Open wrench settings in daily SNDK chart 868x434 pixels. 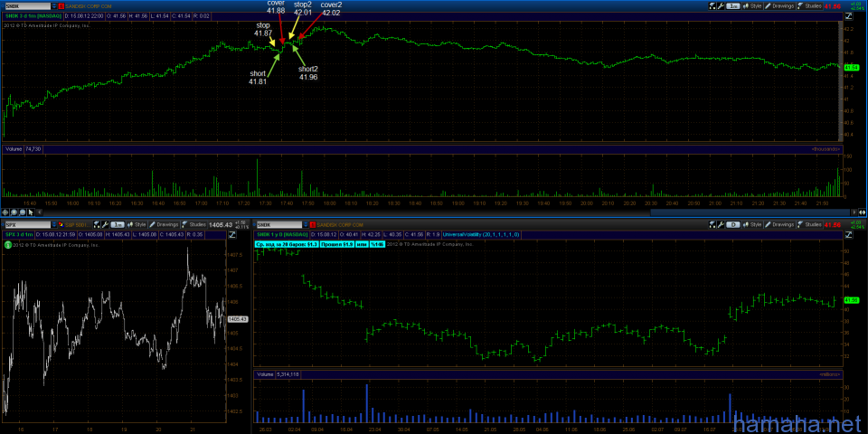[721, 225]
